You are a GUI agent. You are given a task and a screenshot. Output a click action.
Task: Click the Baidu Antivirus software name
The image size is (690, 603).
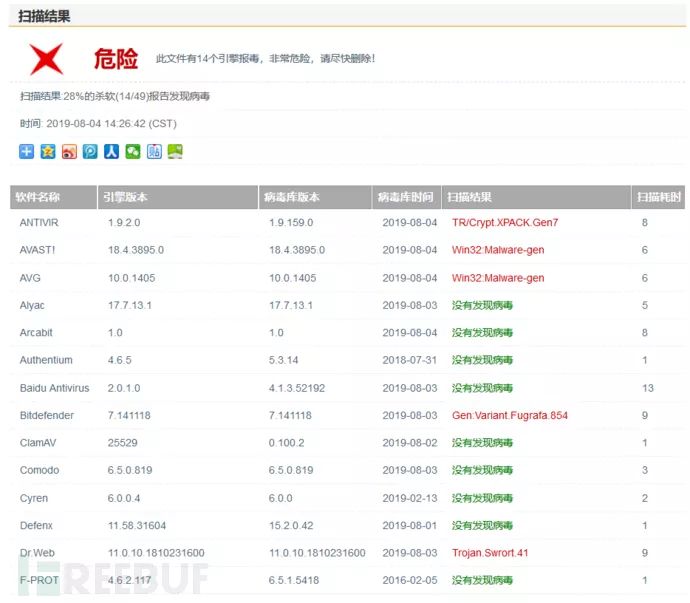point(55,388)
